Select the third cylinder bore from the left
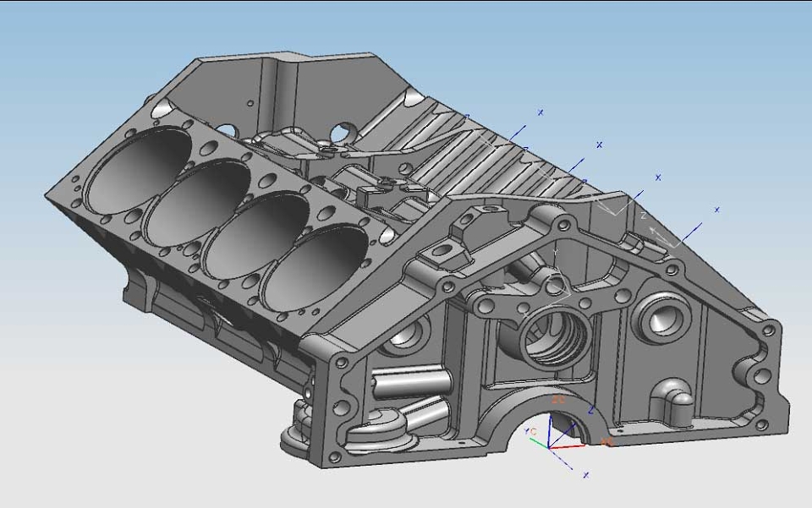 (256, 235)
